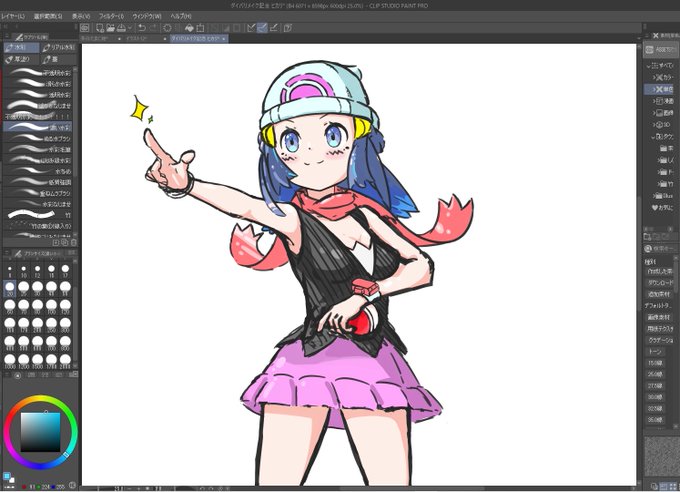Choose brush size 50

pyautogui.click(x=65, y=288)
